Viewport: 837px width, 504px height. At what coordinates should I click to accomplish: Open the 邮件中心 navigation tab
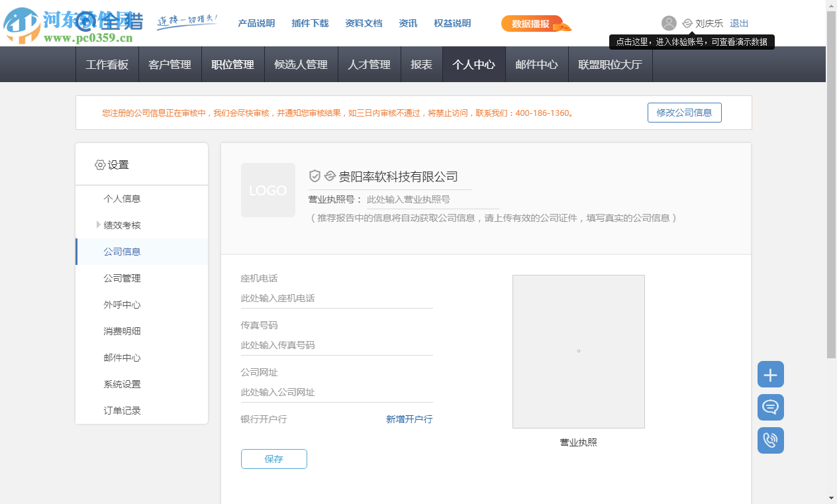tap(537, 64)
